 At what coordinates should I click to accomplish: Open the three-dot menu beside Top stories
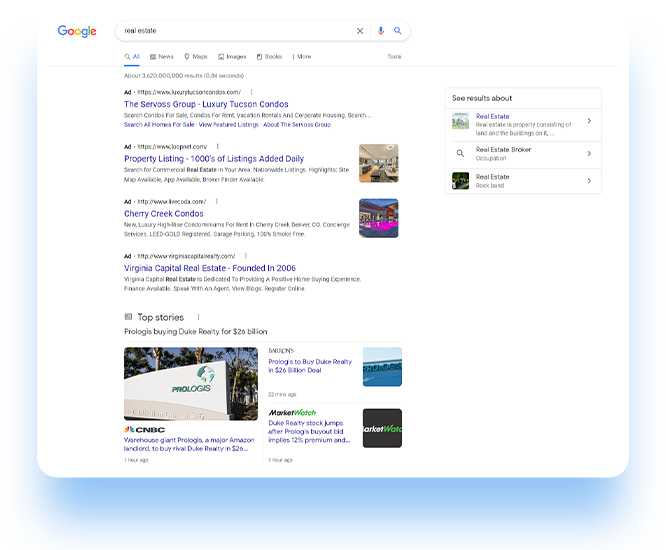(x=198, y=317)
